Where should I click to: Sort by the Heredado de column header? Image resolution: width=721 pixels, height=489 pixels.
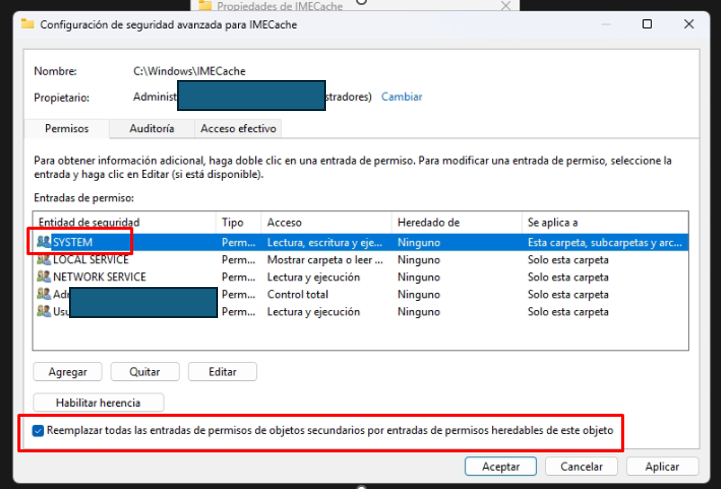point(456,221)
